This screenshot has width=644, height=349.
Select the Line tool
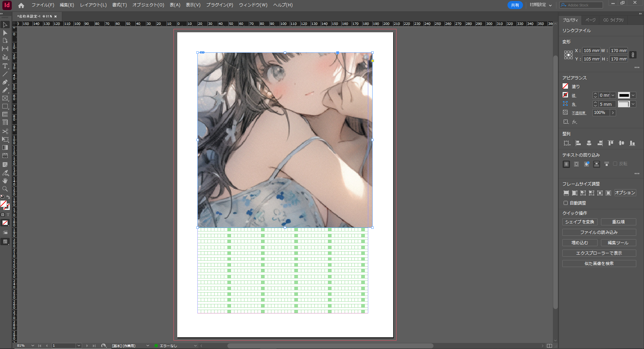pyautogui.click(x=5, y=74)
